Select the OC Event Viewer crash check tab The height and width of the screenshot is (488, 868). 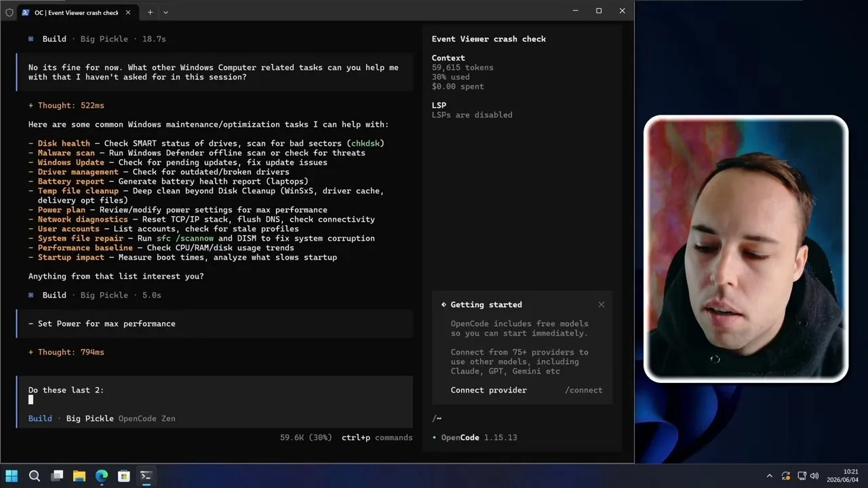point(77,12)
